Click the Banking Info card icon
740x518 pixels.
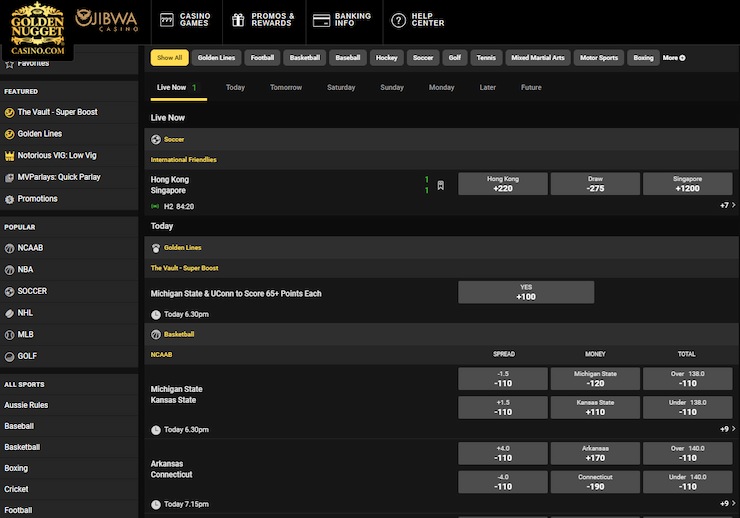321,20
